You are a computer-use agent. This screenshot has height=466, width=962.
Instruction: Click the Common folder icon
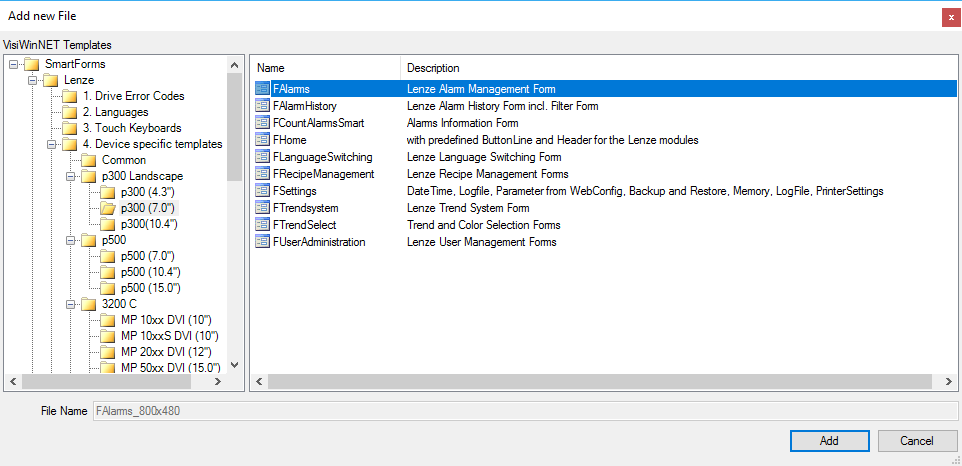point(90,160)
